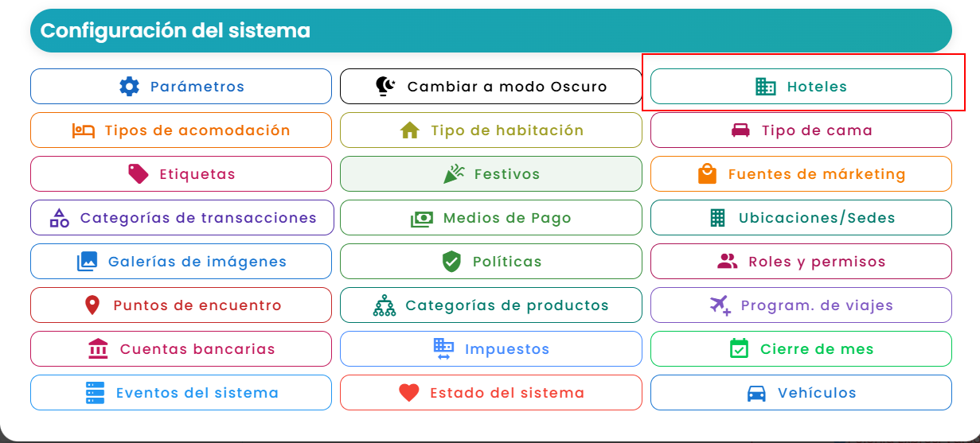The width and height of the screenshot is (980, 443).
Task: Click the building icon next to Hoteles
Action: click(766, 87)
